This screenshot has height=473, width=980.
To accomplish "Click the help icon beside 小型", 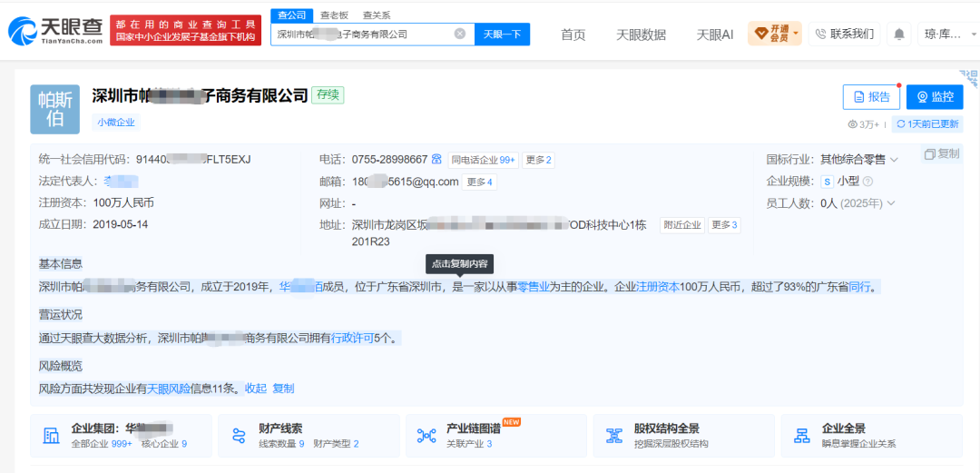I will click(867, 182).
